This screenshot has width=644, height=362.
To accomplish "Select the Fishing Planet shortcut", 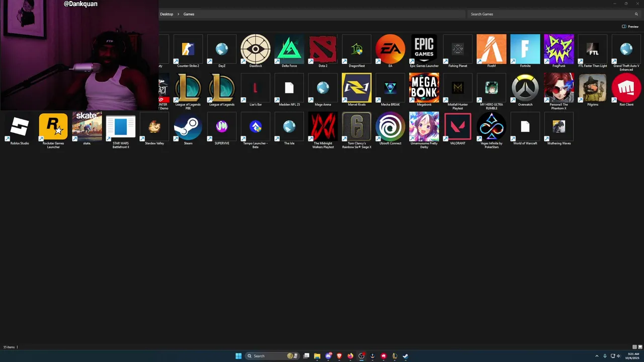I will 458,51.
